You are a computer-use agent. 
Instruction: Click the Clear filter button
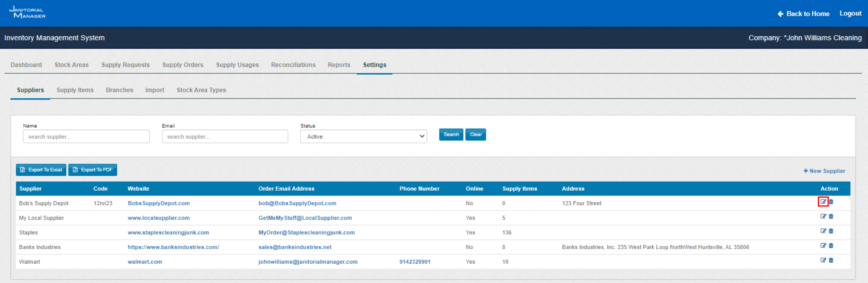click(x=475, y=135)
